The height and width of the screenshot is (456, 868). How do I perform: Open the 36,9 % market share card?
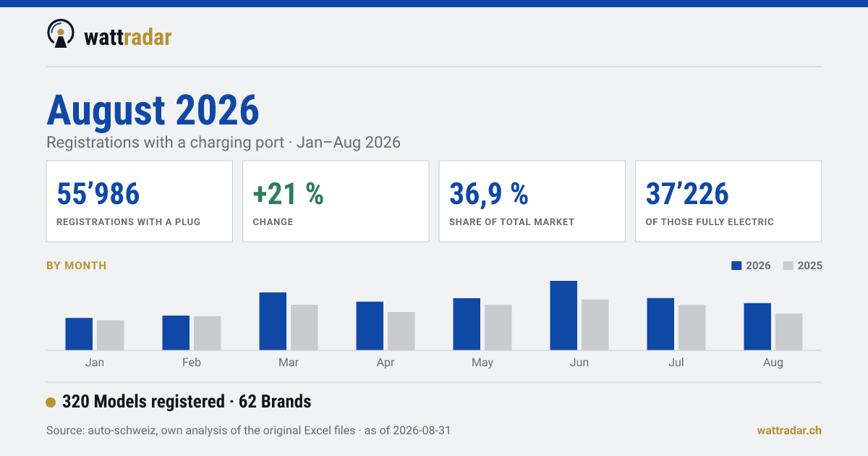[x=532, y=201]
